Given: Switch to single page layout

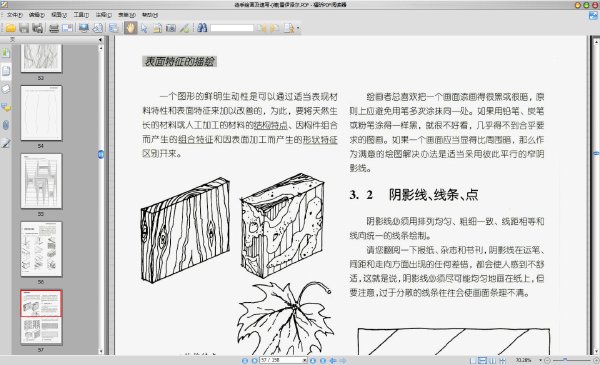Looking at the screenshot, I should tap(473, 360).
